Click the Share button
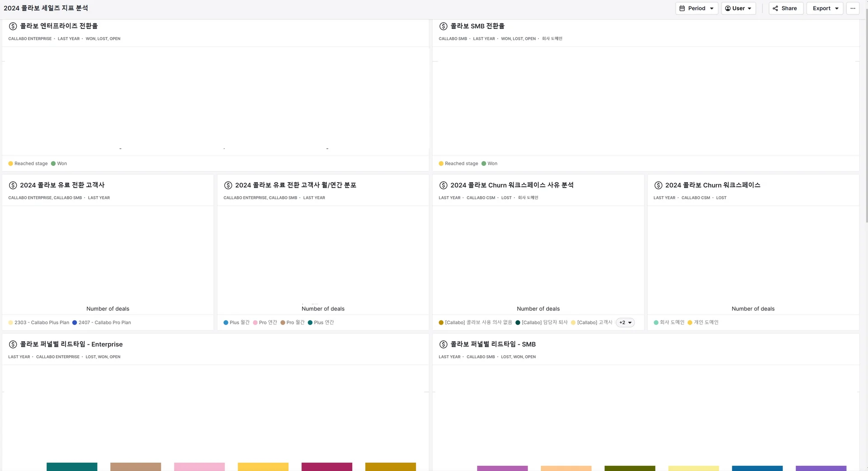This screenshot has height=471, width=868. coord(785,8)
